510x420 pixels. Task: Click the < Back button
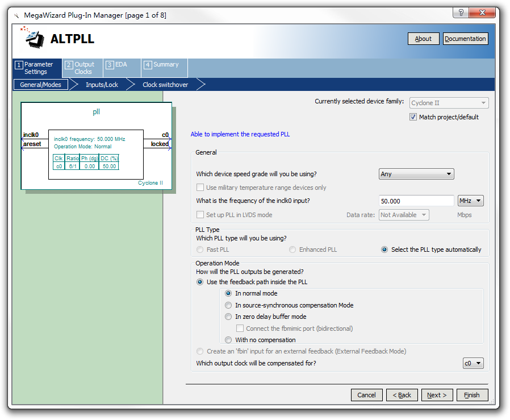click(402, 395)
